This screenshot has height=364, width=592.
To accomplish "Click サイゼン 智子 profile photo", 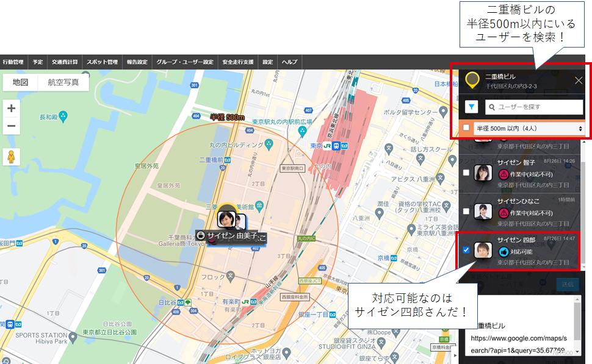I will point(483,173).
